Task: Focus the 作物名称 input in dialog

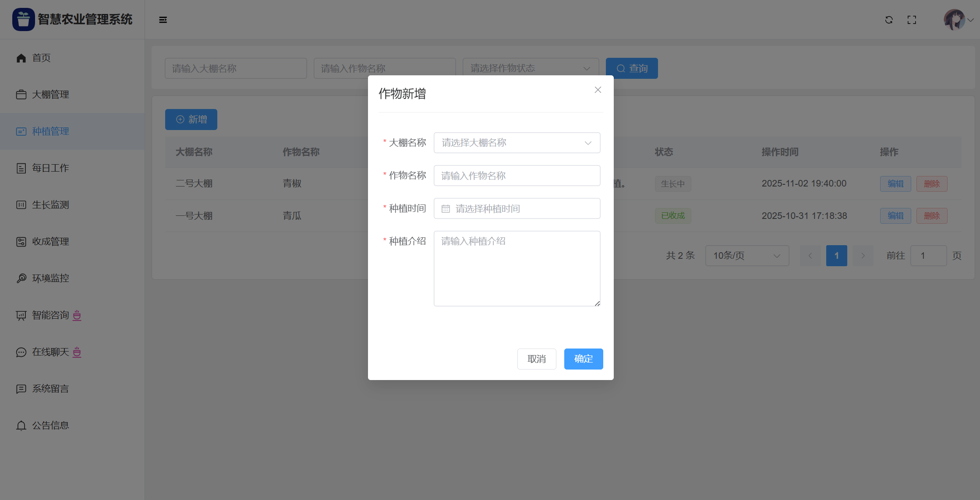Action: [517, 176]
